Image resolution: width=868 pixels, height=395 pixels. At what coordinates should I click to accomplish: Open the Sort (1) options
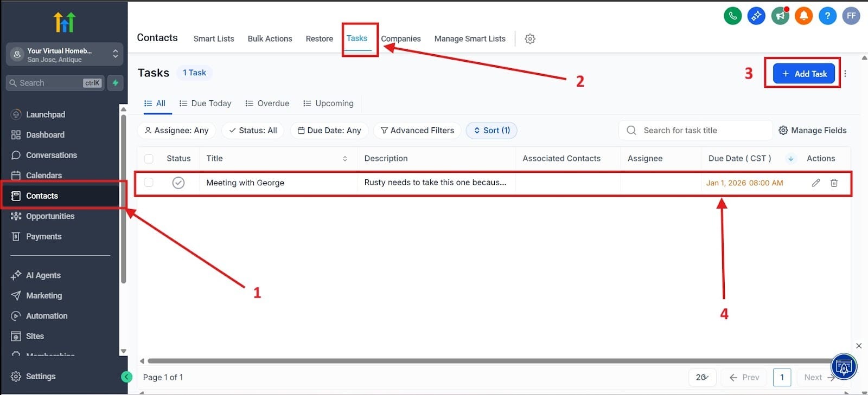(x=492, y=131)
